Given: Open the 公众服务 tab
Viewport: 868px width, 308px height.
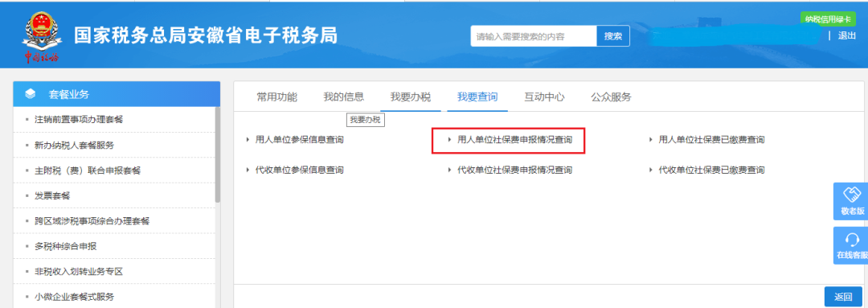Looking at the screenshot, I should point(611,97).
